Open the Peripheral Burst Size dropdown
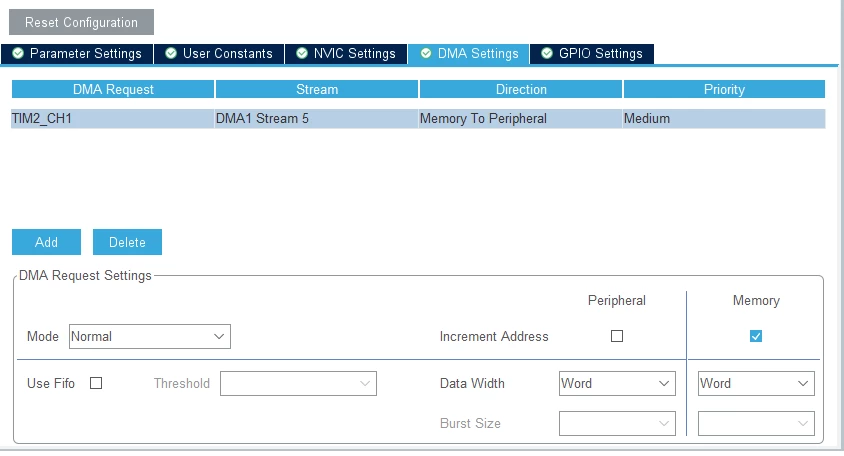 point(617,424)
